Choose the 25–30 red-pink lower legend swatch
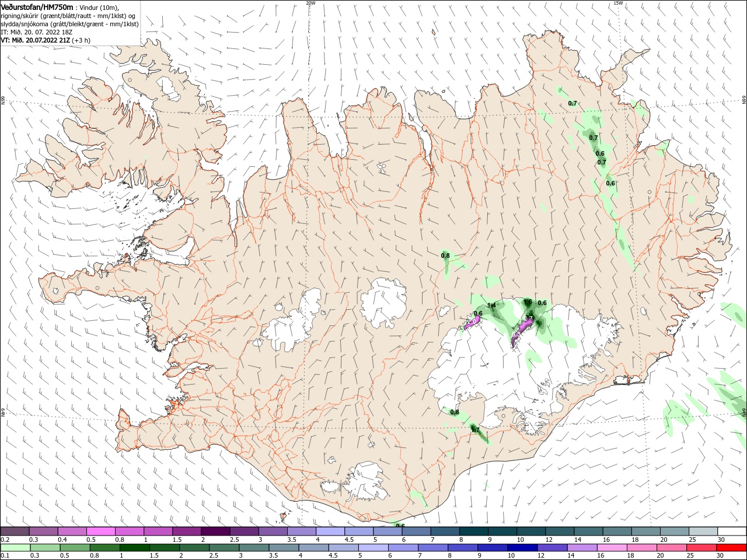Screen dimensions: 747x560 [x=701, y=547]
